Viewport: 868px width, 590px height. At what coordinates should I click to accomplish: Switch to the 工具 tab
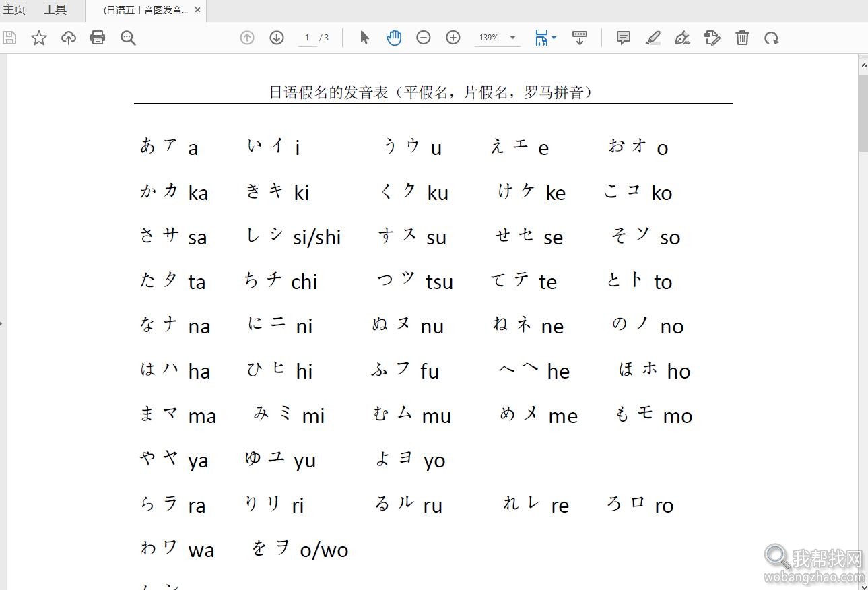pyautogui.click(x=55, y=10)
